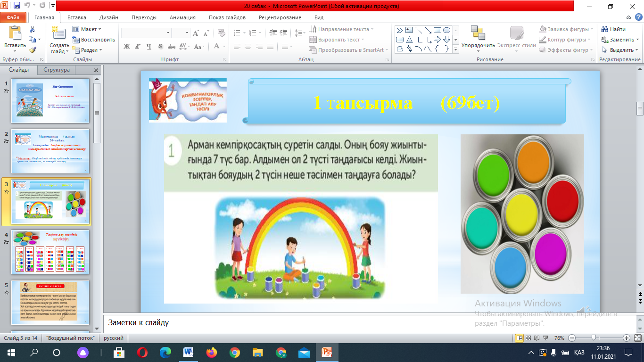The width and height of the screenshot is (644, 362).
Task: Toggle bold Ж formatting
Action: tap(126, 46)
